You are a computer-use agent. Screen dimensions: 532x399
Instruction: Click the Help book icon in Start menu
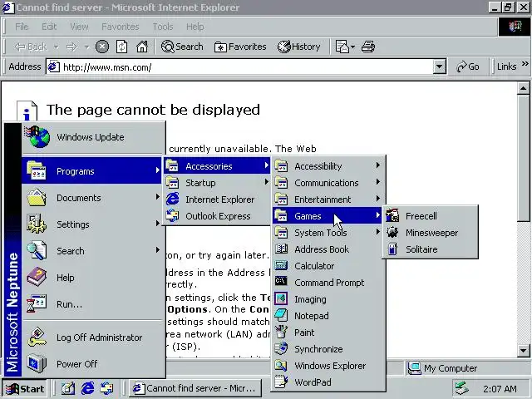pyautogui.click(x=37, y=277)
